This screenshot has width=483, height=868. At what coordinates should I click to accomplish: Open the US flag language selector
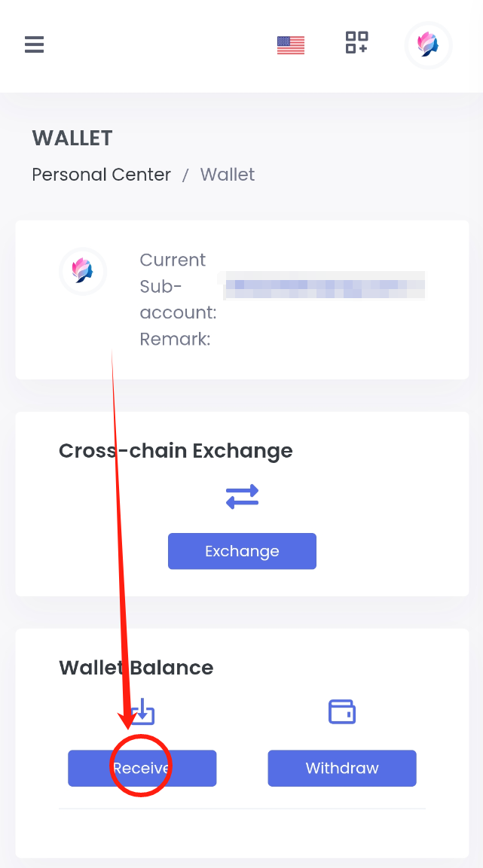click(291, 45)
